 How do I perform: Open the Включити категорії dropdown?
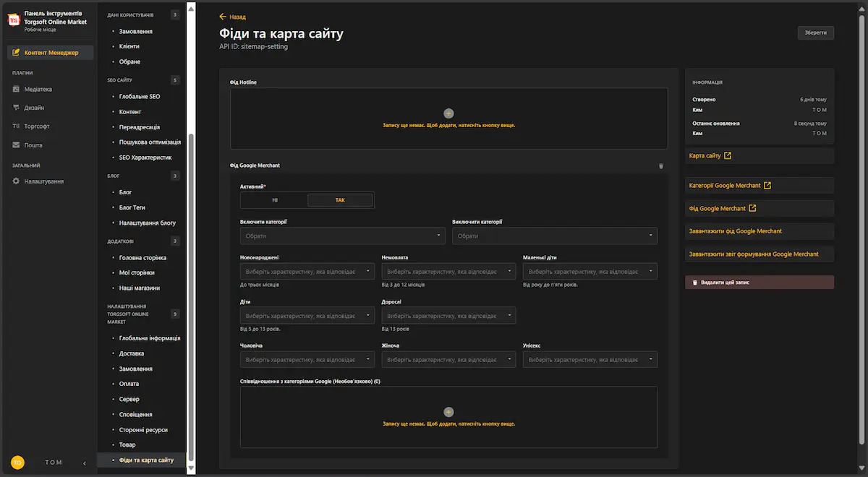pos(342,236)
